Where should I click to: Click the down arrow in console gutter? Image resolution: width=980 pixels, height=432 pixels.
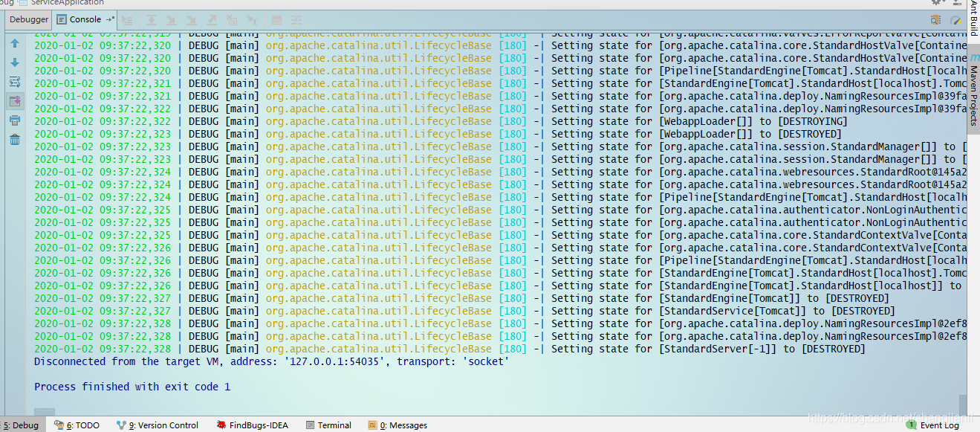(x=15, y=62)
